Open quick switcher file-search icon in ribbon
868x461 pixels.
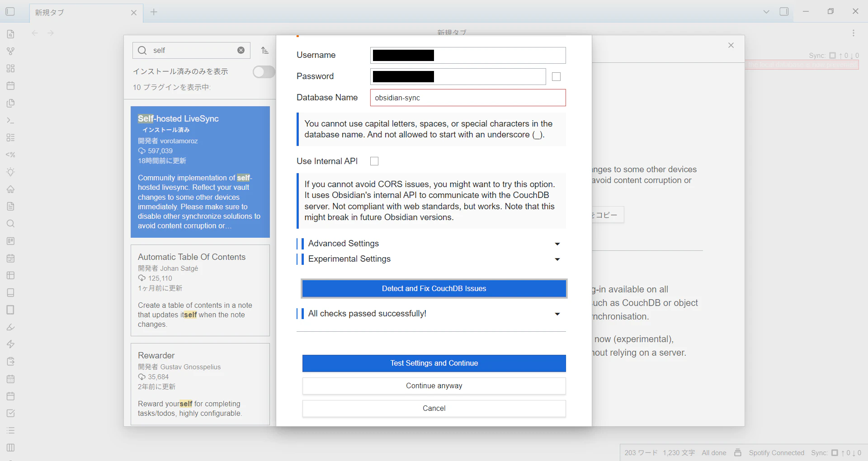(11, 34)
